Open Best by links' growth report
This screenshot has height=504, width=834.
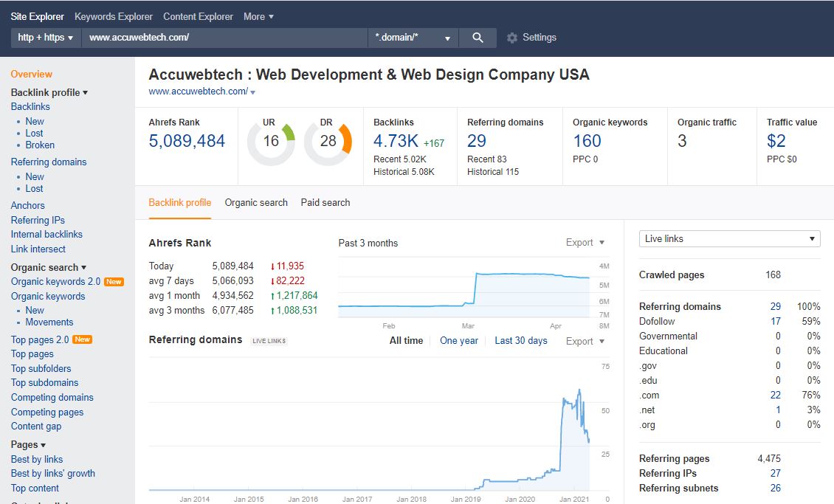[x=53, y=473]
